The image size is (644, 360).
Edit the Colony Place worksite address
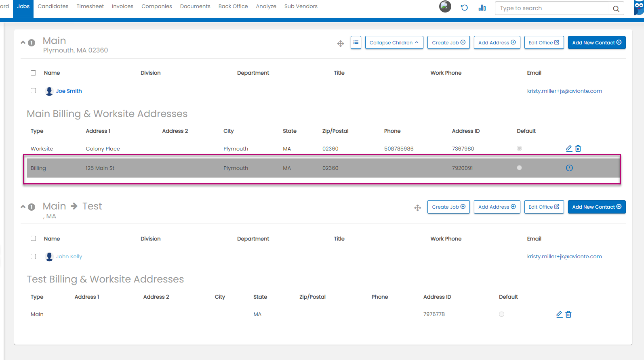(569, 149)
